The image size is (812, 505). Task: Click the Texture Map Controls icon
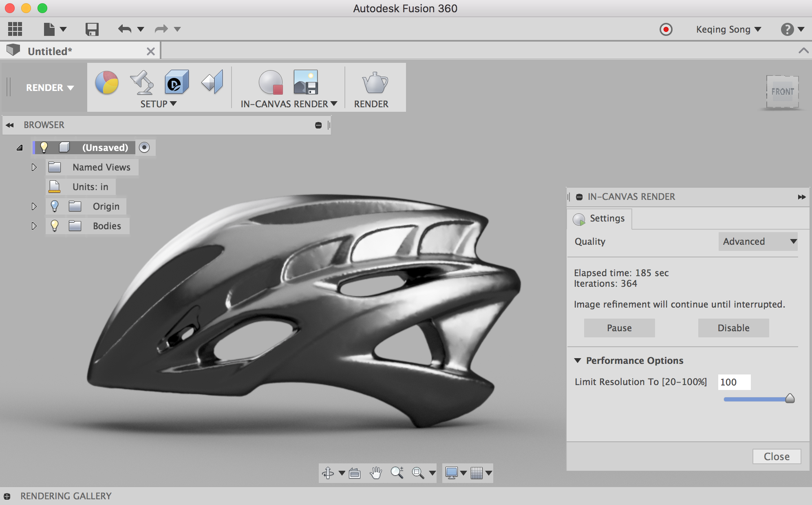(x=212, y=82)
